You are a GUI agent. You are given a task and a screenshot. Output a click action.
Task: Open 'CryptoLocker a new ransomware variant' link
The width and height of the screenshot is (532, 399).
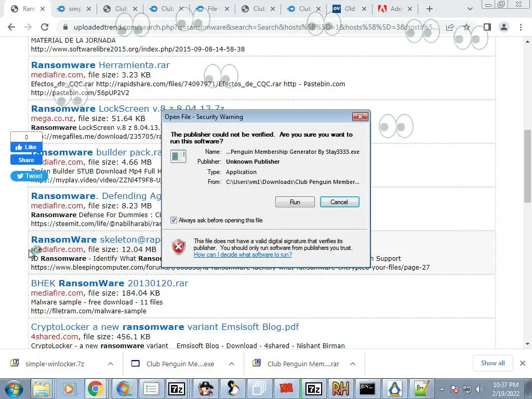pos(165,327)
